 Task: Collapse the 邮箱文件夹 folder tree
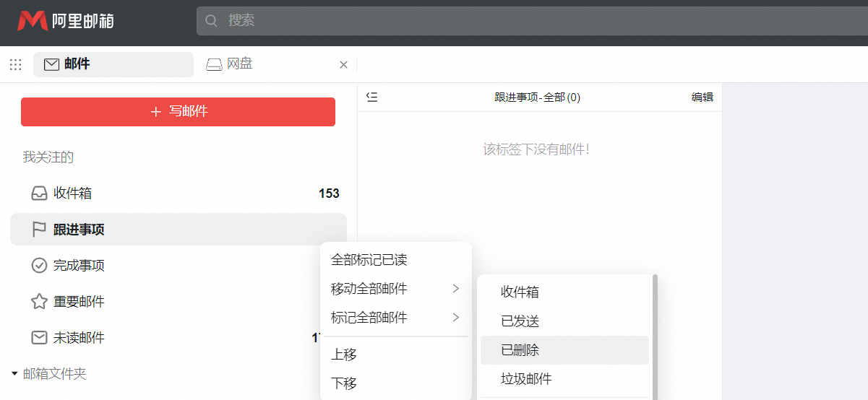[14, 374]
